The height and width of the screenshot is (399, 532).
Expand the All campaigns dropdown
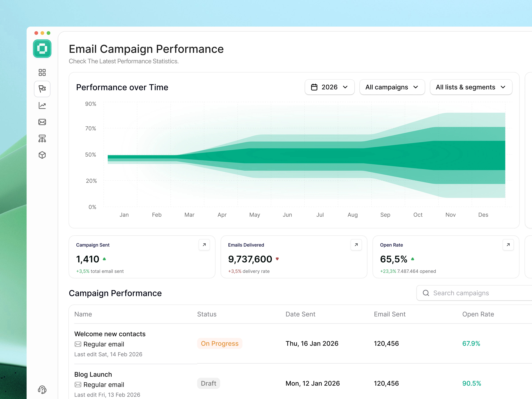392,87
